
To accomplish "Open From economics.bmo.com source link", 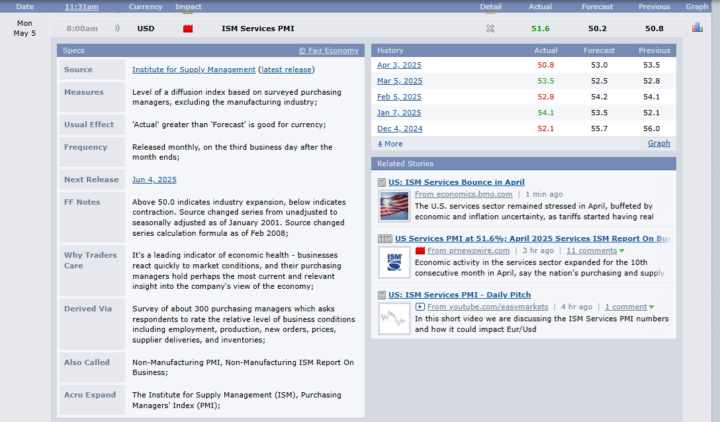I will (x=464, y=194).
